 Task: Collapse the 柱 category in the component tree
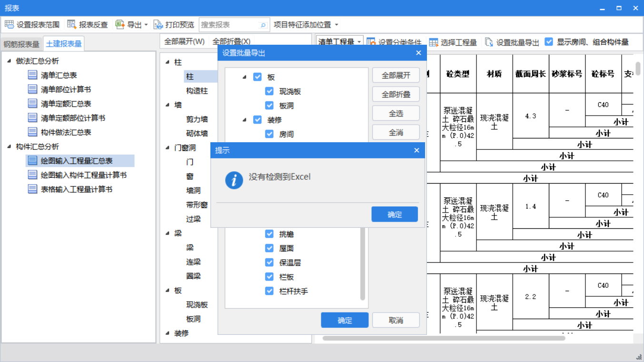click(x=168, y=62)
